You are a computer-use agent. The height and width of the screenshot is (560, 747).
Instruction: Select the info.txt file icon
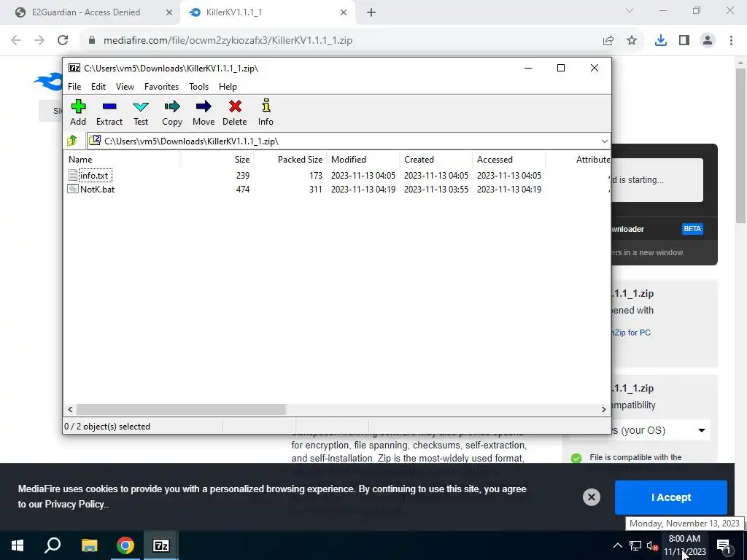72,175
